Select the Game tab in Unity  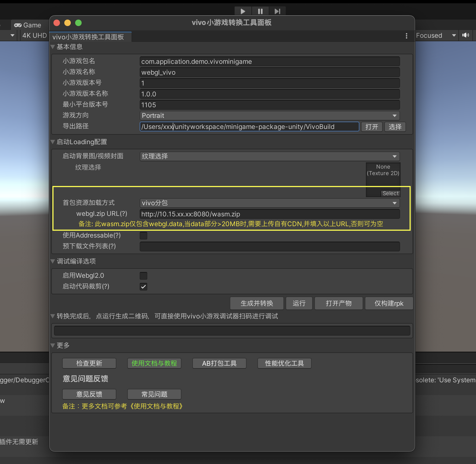[28, 25]
